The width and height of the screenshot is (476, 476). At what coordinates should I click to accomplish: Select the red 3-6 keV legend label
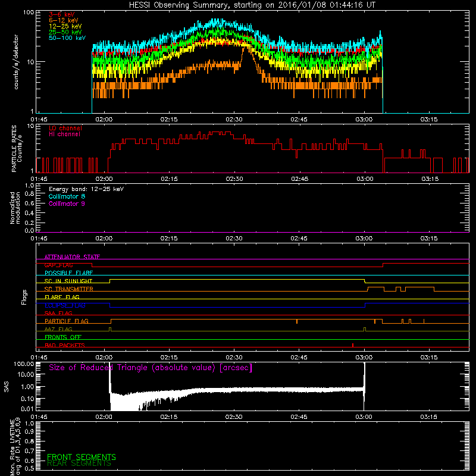(61, 14)
